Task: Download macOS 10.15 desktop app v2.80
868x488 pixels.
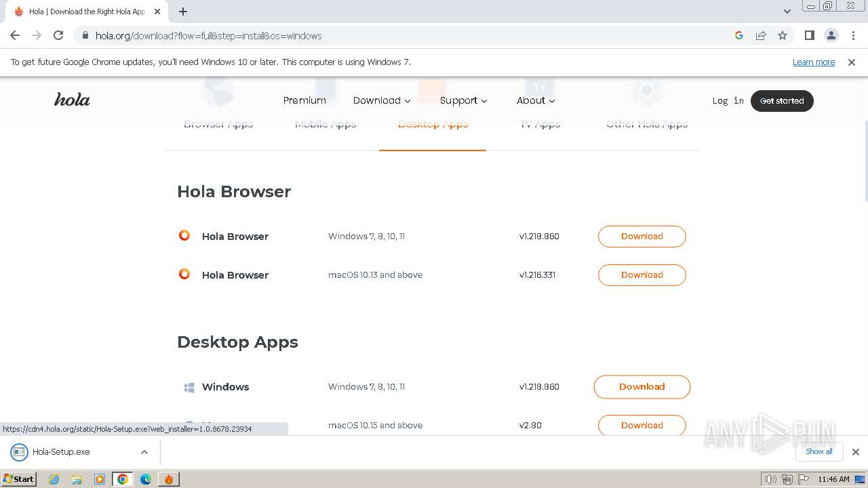Action: [642, 426]
